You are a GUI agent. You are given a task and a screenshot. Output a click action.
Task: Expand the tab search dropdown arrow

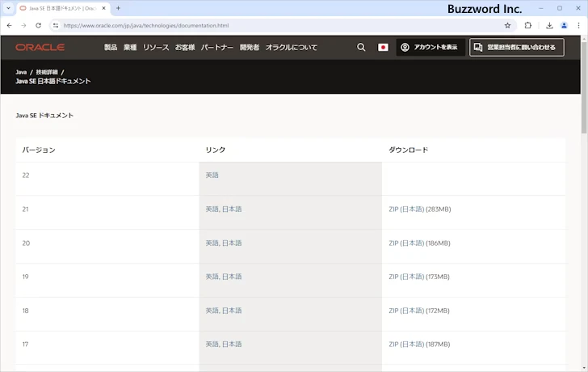tap(8, 8)
